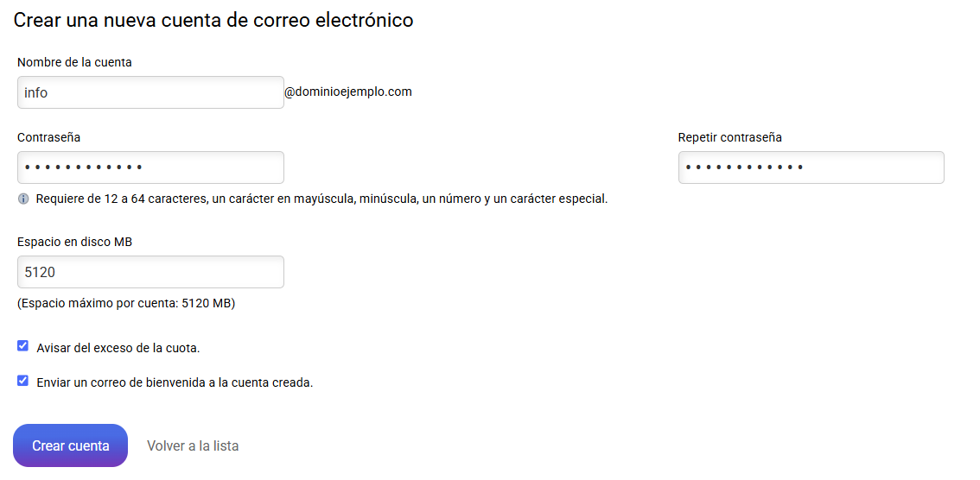Click into the 'Repetir contraseña' field
Viewport: 980px width, 480px height.
click(811, 167)
